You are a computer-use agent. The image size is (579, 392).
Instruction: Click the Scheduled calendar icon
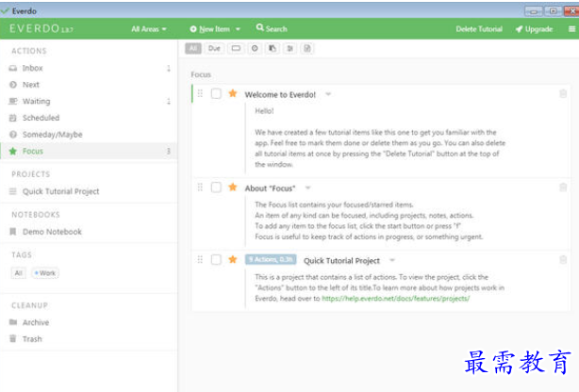point(13,118)
